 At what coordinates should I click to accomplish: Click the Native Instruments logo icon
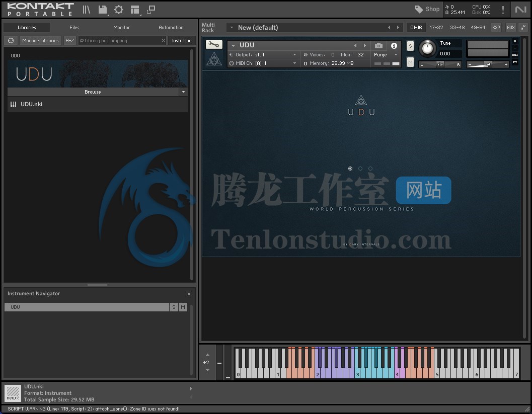[x=520, y=10]
